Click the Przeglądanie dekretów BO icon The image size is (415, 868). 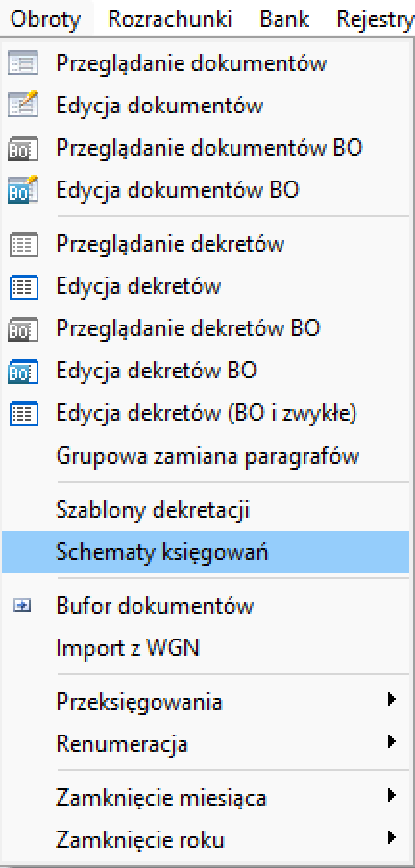click(23, 328)
